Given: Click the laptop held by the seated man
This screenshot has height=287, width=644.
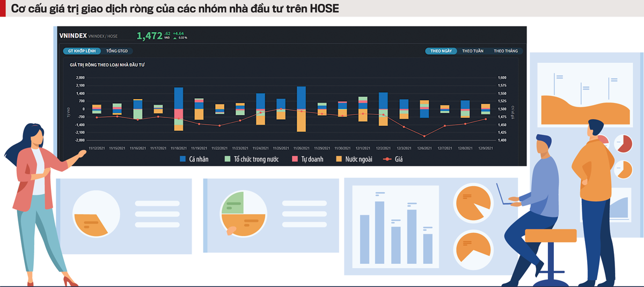Looking at the screenshot, I should click(x=504, y=195).
